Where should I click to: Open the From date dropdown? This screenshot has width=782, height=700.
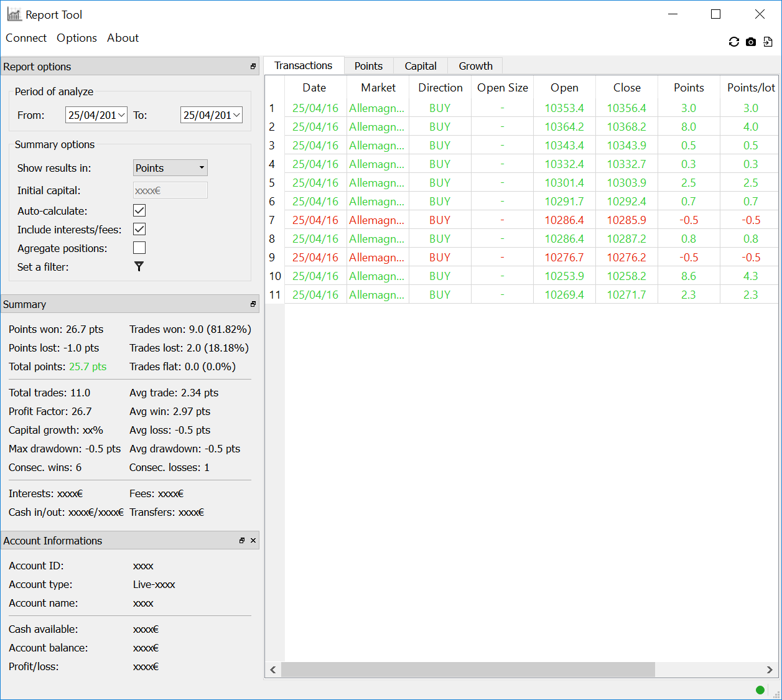[121, 115]
